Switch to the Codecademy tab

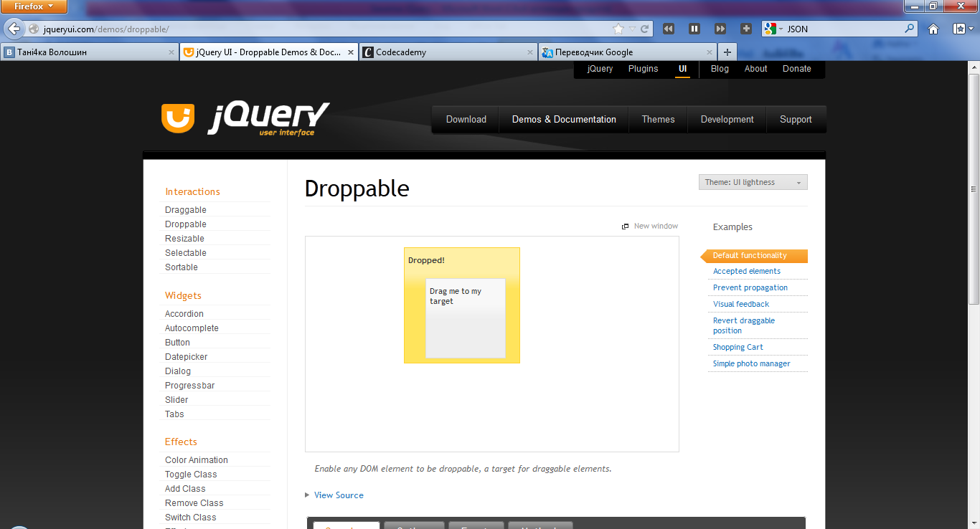click(x=448, y=52)
